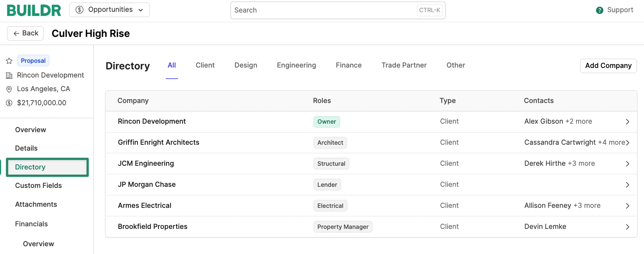The height and width of the screenshot is (254, 644).
Task: Click the Lender role badge
Action: (x=327, y=185)
